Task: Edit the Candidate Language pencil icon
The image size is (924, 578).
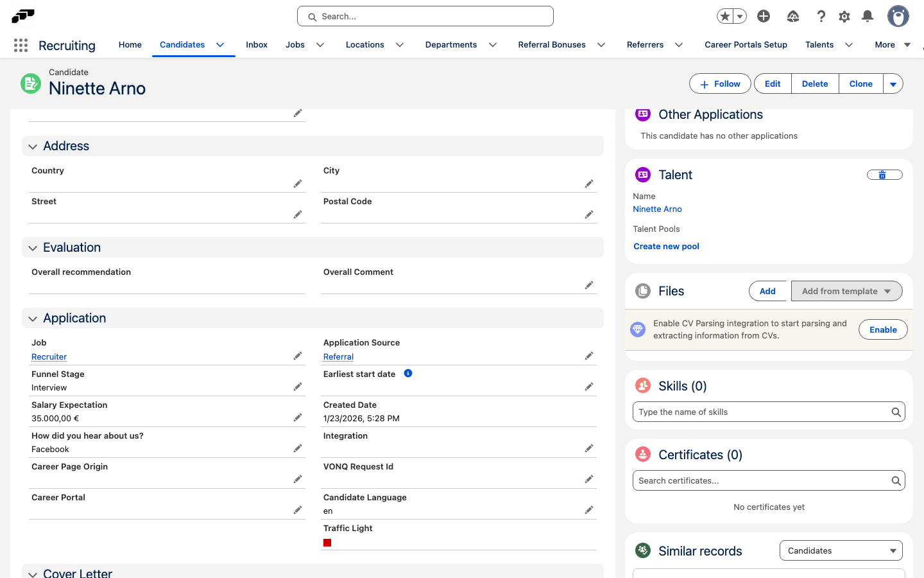Action: click(589, 510)
